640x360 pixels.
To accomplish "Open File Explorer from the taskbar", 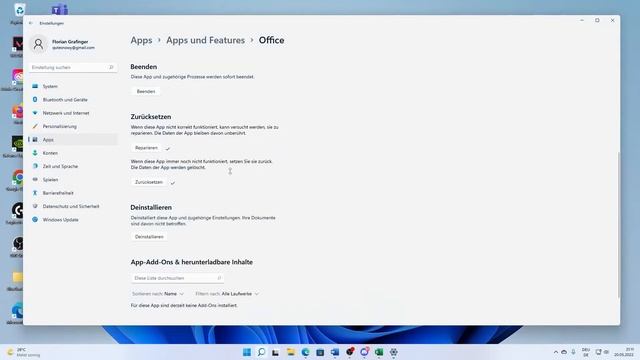I will pos(291,352).
